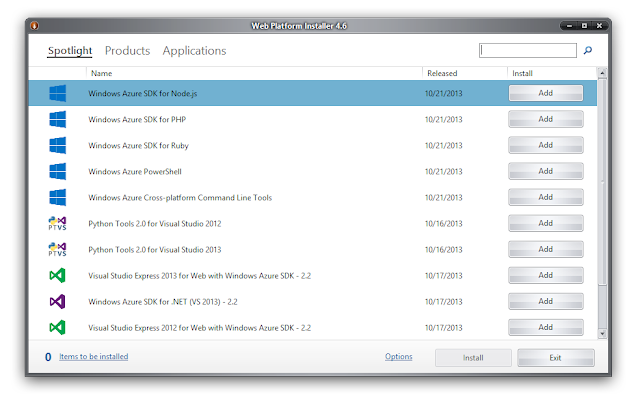Focus the search text box
The image size is (640, 408).
coord(528,51)
